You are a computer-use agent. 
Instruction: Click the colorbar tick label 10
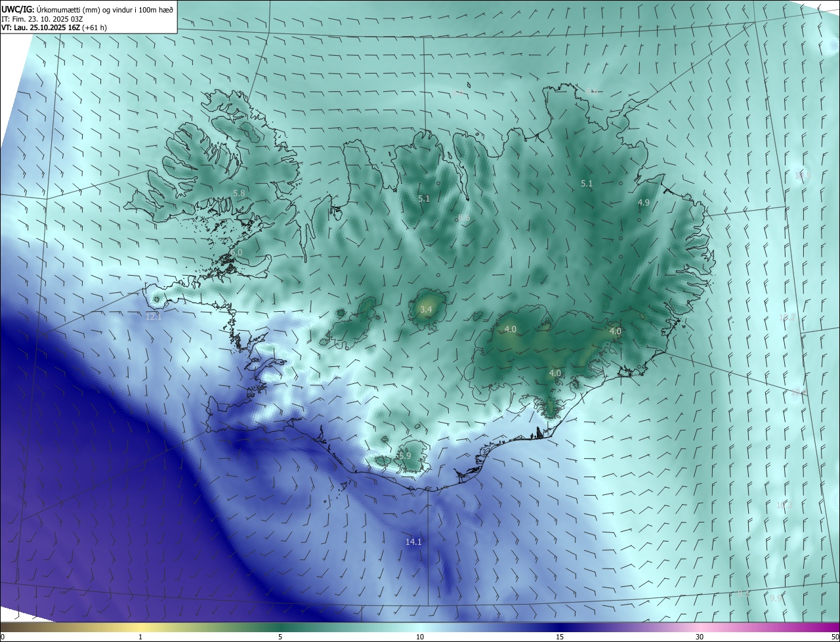click(420, 637)
